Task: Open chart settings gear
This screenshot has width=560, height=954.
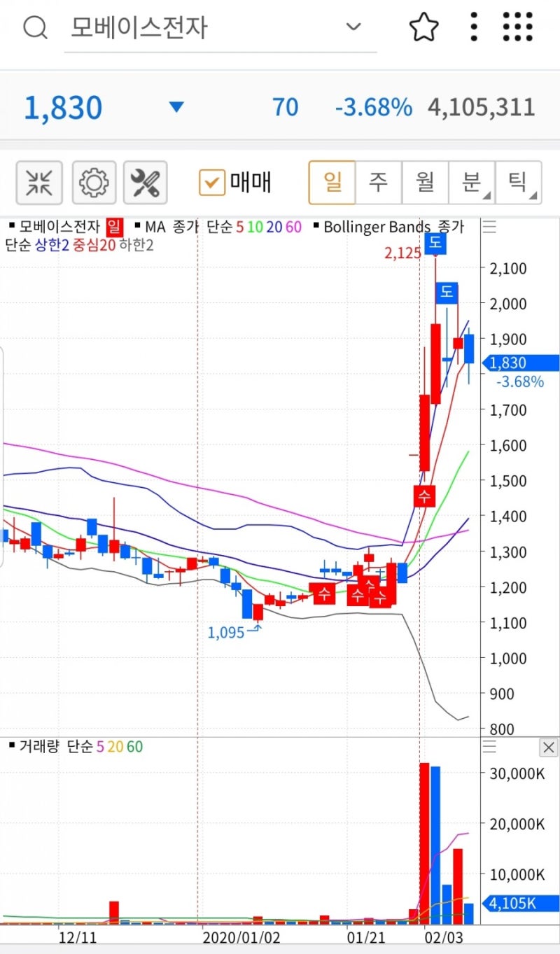Action: [94, 183]
